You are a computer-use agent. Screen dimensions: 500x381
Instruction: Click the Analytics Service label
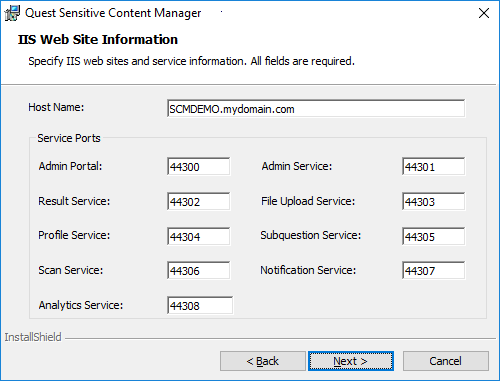(81, 305)
